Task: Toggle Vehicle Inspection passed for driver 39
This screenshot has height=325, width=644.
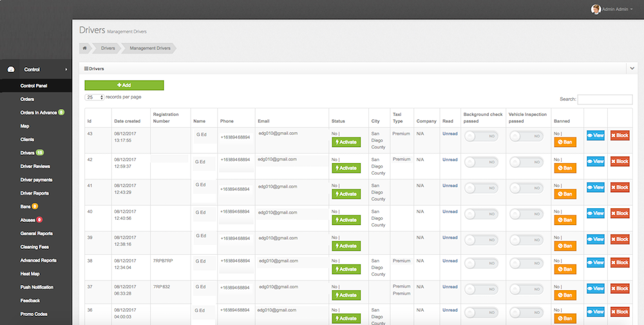Action: coord(526,240)
